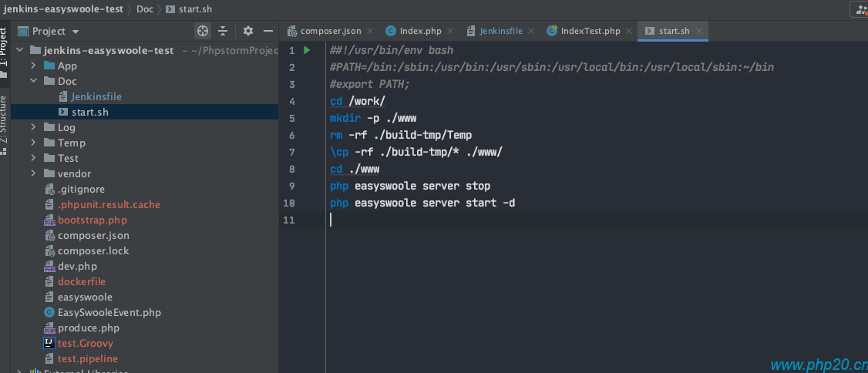Screen dimensions: 868x373
Task: Switch to Jenkinsfile editor tab
Action: pyautogui.click(x=501, y=31)
